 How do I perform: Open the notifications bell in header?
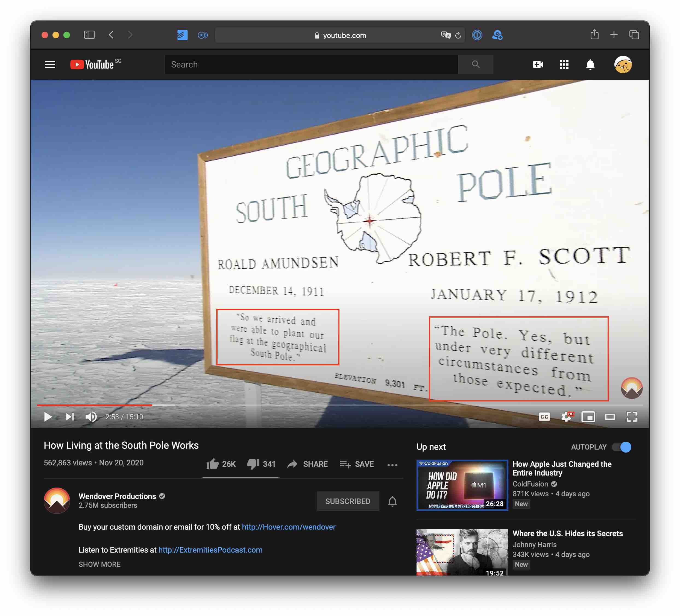coord(590,64)
